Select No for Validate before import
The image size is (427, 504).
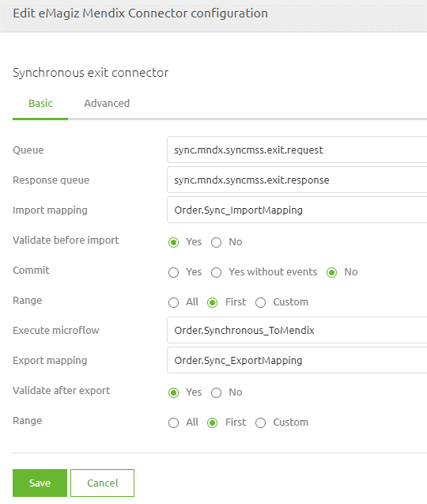point(216,242)
